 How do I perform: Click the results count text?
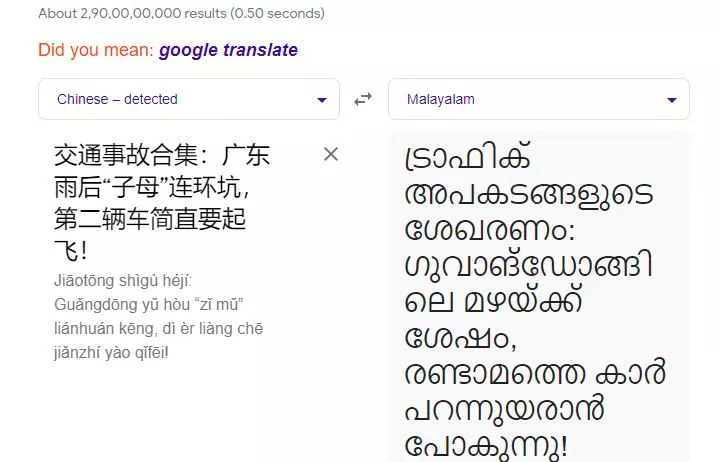[x=180, y=13]
